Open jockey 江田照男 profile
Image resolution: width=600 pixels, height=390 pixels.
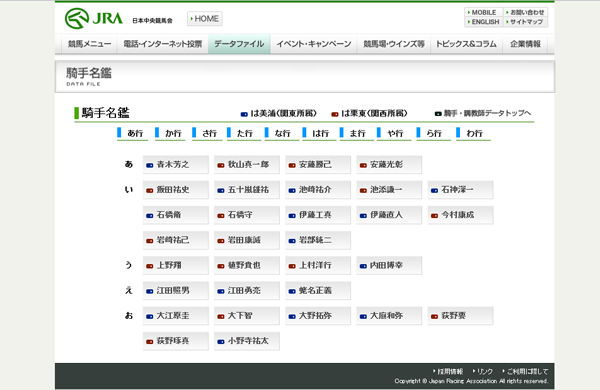176,291
